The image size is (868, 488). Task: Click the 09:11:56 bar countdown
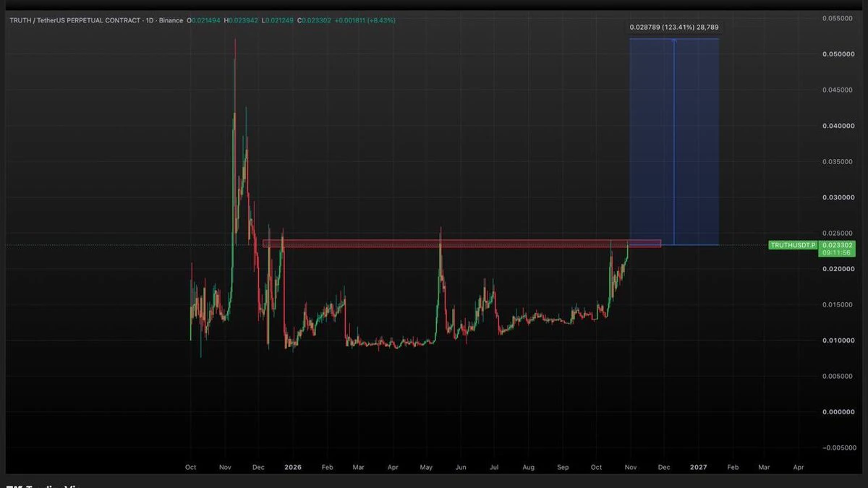click(836, 253)
